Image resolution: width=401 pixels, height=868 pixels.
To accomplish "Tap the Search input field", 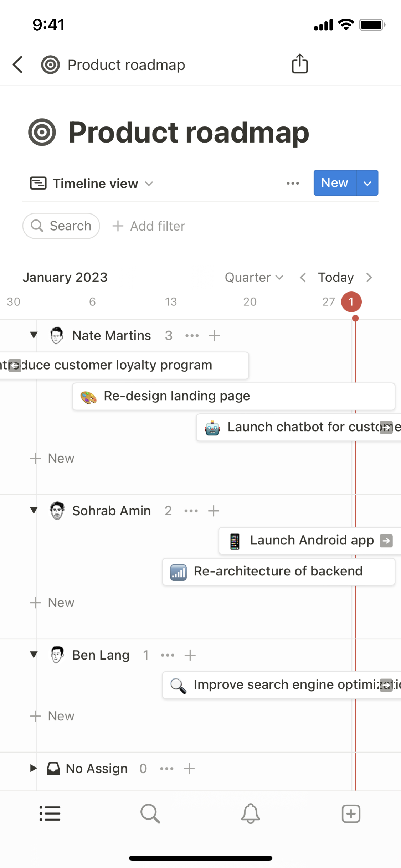I will (x=61, y=226).
